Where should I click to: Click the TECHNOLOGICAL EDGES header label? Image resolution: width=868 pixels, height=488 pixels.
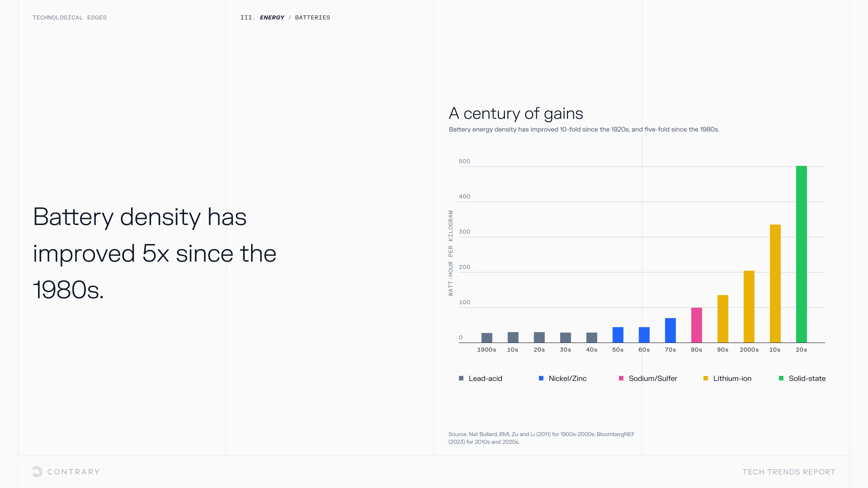[x=69, y=17]
